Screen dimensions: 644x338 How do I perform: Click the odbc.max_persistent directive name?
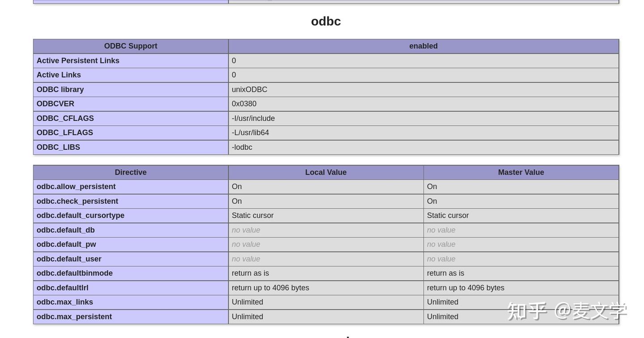[x=74, y=317]
